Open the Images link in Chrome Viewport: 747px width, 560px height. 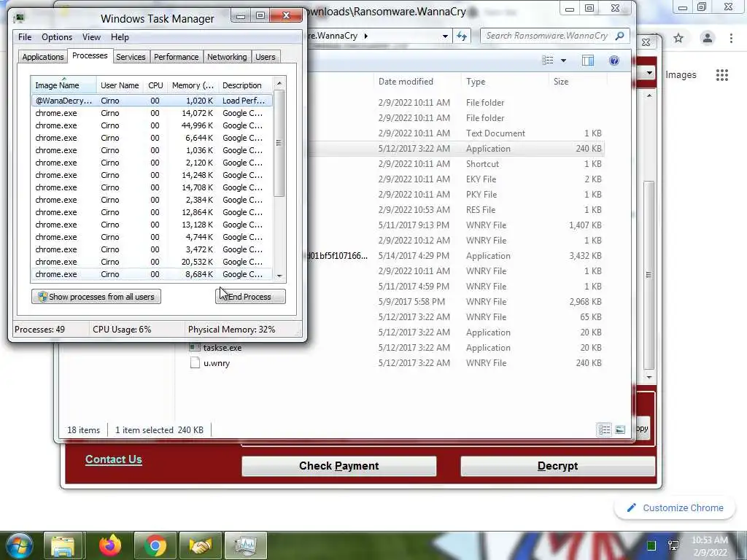tap(681, 75)
